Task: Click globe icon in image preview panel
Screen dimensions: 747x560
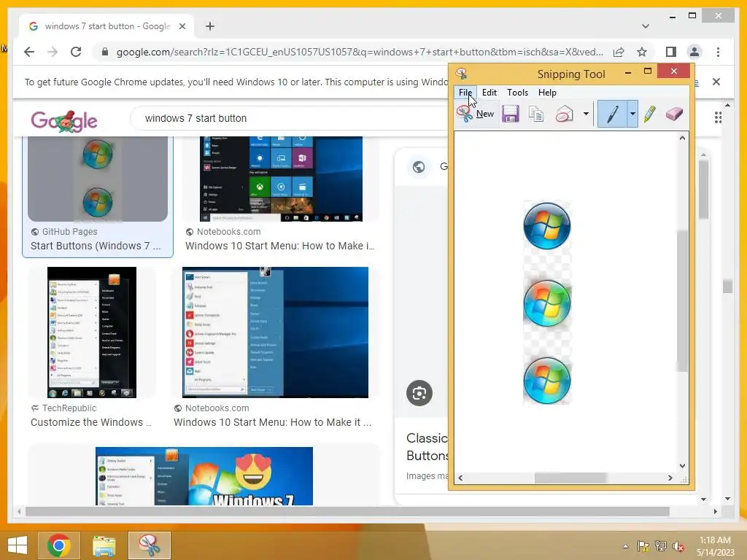Action: tap(419, 167)
